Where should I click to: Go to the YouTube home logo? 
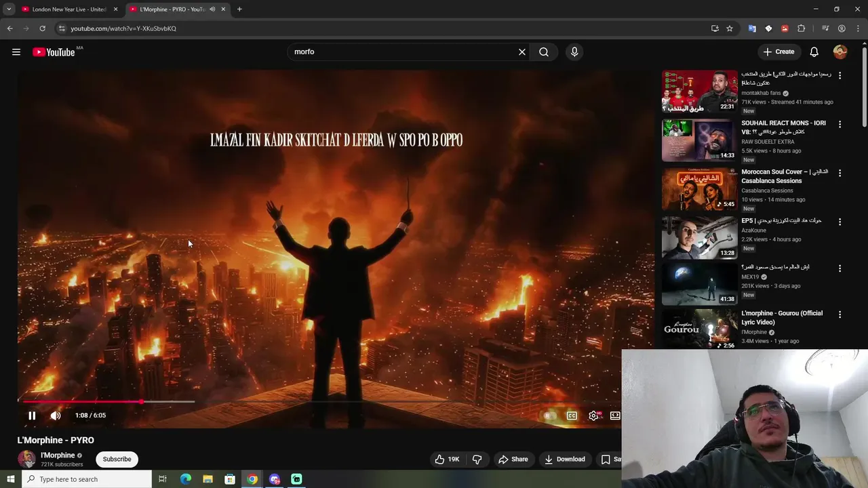point(54,52)
